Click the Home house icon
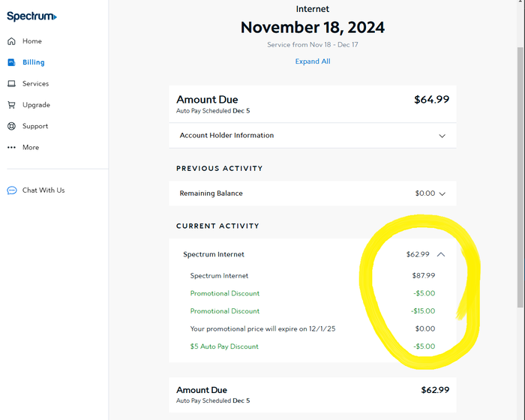 (x=11, y=41)
